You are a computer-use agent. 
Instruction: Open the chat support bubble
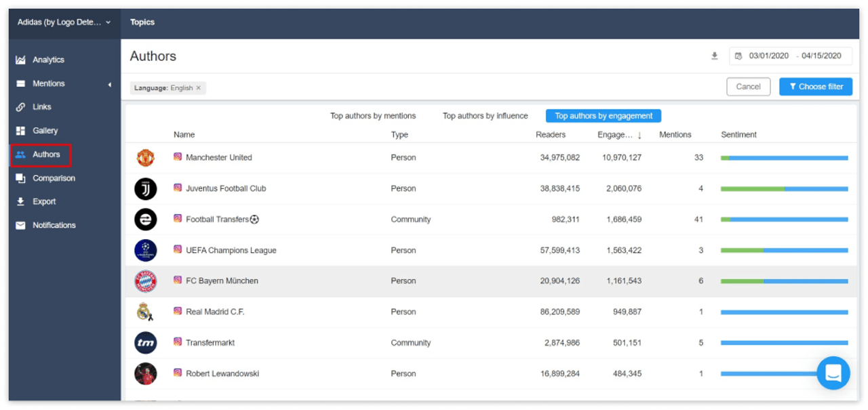coord(833,373)
